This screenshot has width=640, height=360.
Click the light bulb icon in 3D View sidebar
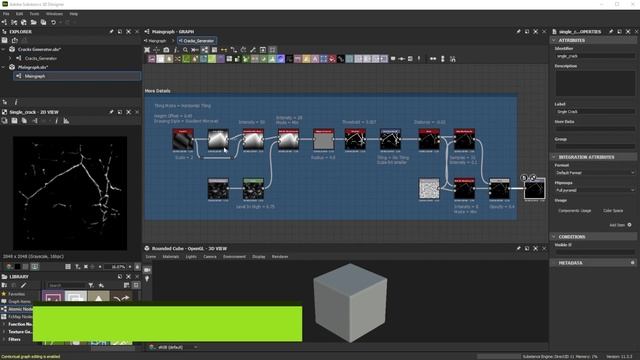147,279
